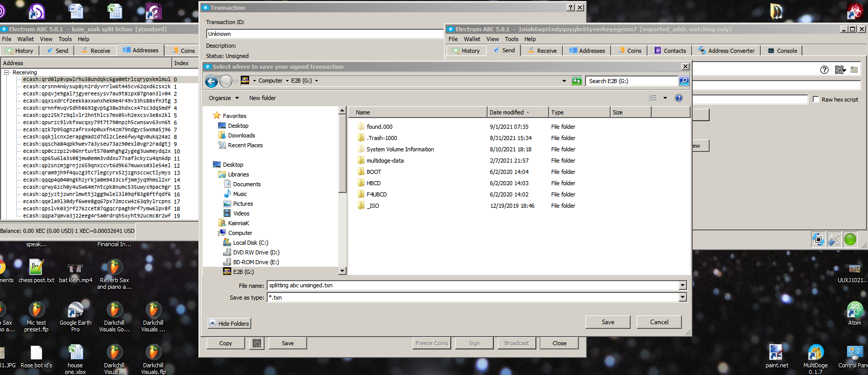Click the Transaction ID field
The image size is (868, 375).
pyautogui.click(x=325, y=34)
